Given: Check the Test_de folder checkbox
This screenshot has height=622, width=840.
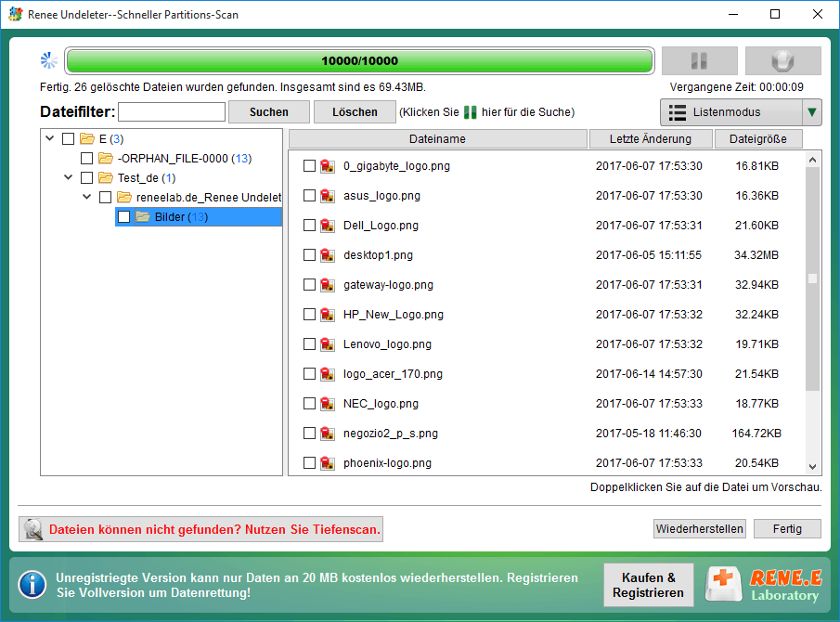Looking at the screenshot, I should 87,177.
